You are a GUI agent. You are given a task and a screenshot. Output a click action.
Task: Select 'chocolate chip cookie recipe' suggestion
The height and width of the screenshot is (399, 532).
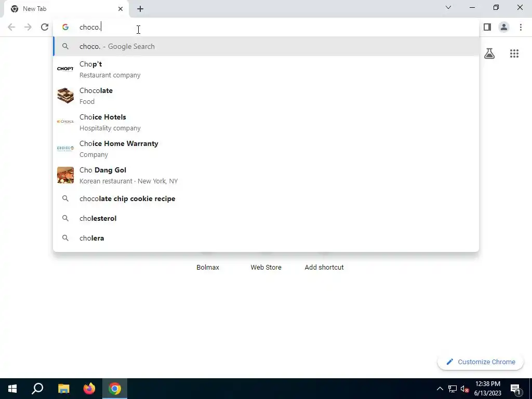266,198
